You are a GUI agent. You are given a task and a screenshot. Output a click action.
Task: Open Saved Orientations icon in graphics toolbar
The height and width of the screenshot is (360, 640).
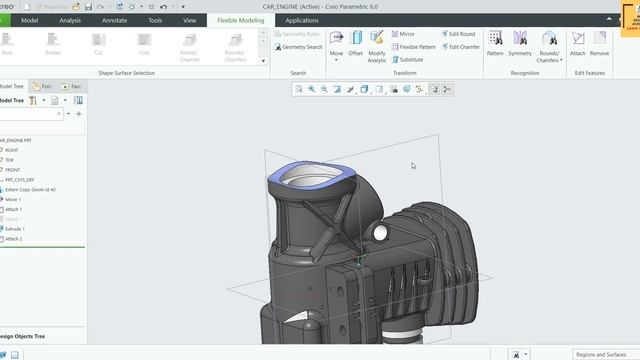379,89
